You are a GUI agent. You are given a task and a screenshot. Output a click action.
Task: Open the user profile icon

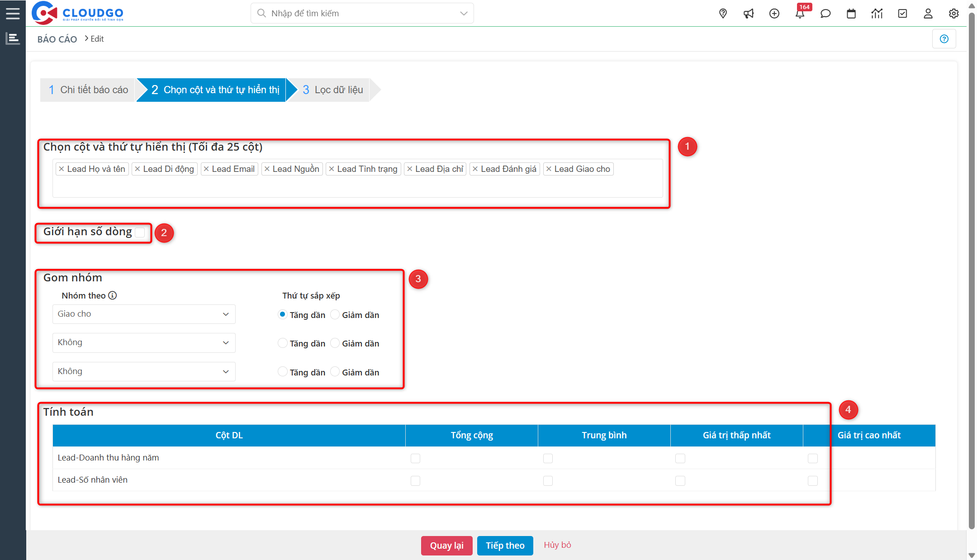[928, 14]
